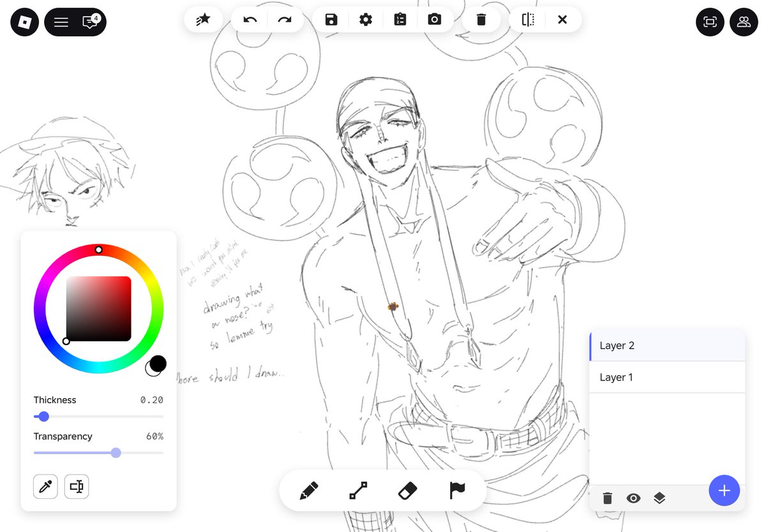Close the drawing editor with the X
Viewport: 766px width, 532px height.
[562, 20]
